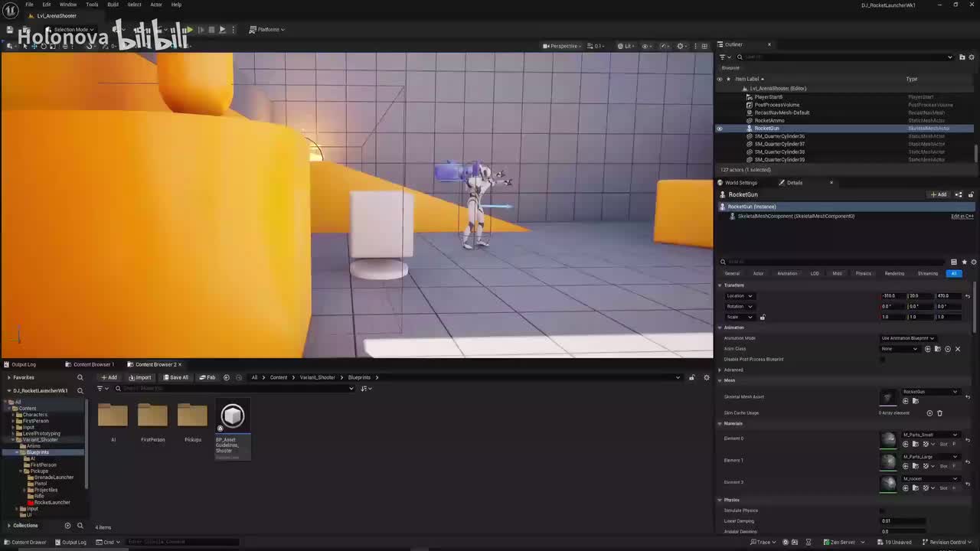This screenshot has width=980, height=551.
Task: Click the Import button
Action: 140,377
